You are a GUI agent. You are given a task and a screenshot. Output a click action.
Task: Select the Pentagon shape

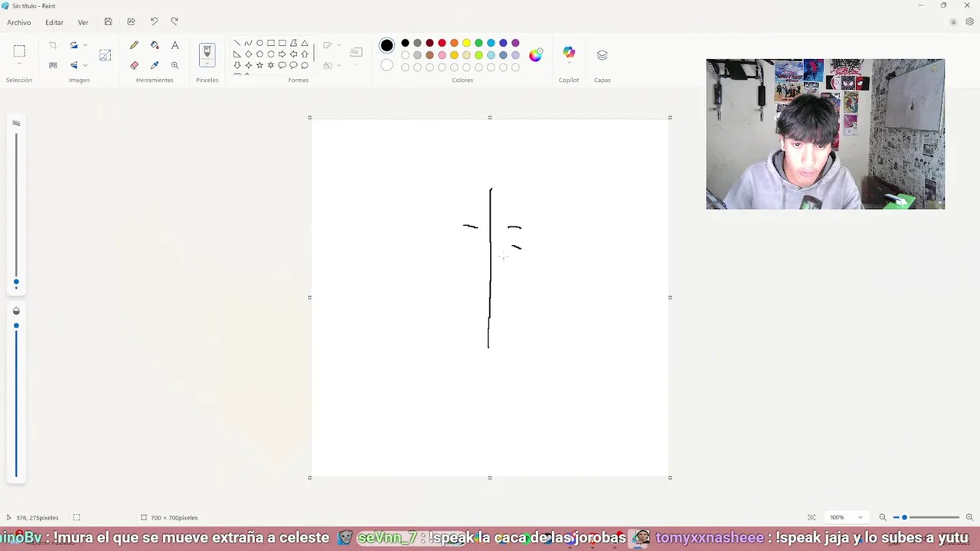coord(260,54)
